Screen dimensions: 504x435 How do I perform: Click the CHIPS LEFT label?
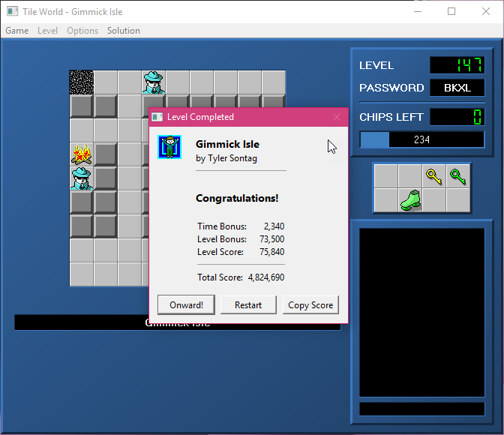(x=391, y=117)
